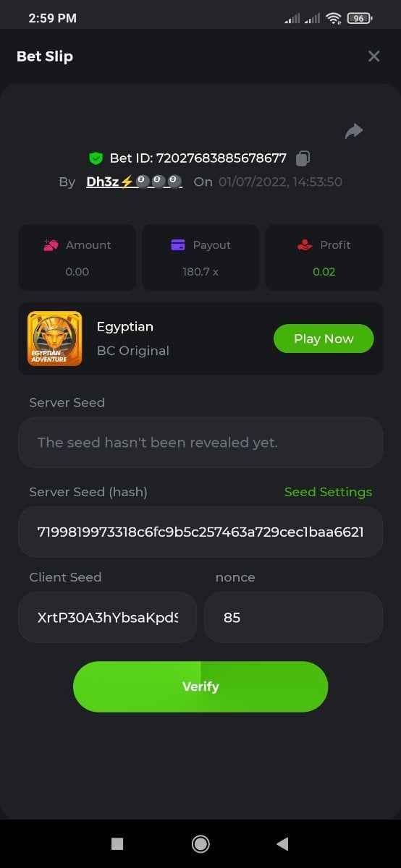Screen dimensions: 401x868
Task: Open the Dh3z user profile link
Action: coord(134,182)
